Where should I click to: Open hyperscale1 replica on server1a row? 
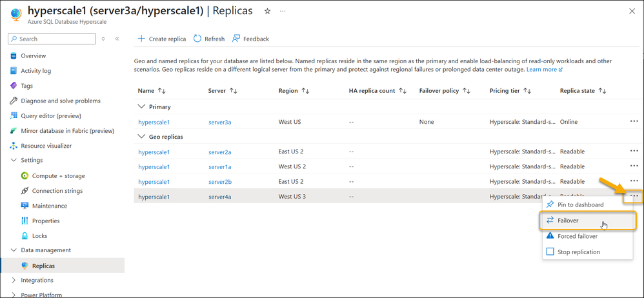[154, 166]
